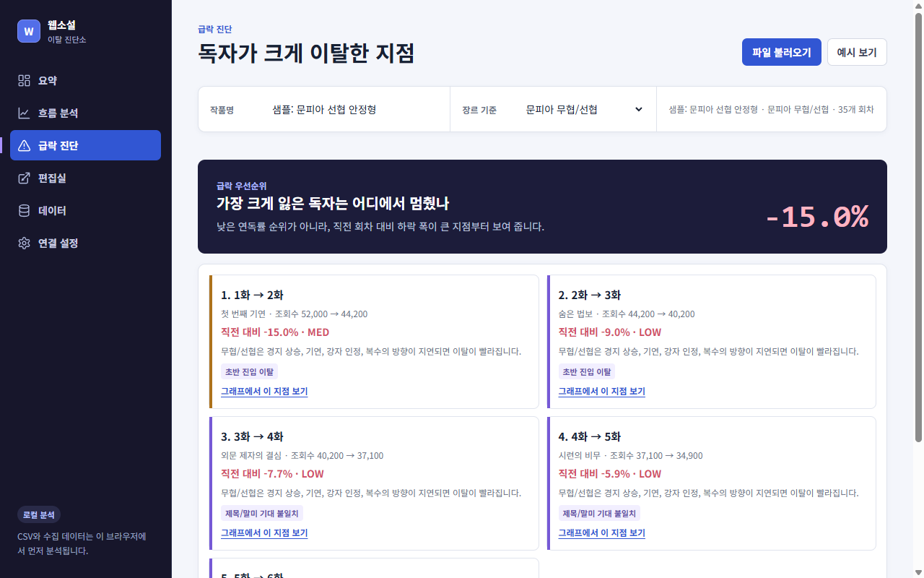
Task: Click the card title 1. 1화 → 2화
Action: 252,295
